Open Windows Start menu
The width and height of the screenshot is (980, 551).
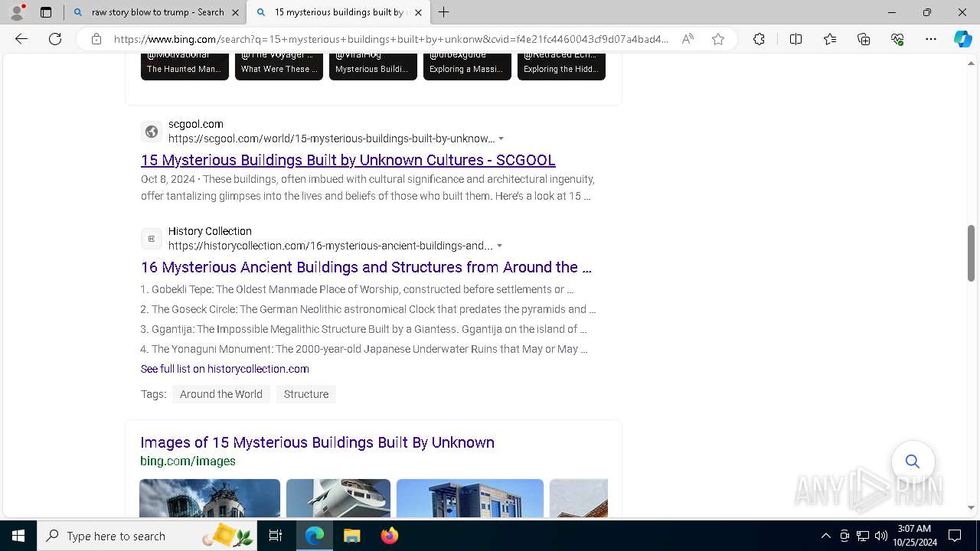pos(18,536)
